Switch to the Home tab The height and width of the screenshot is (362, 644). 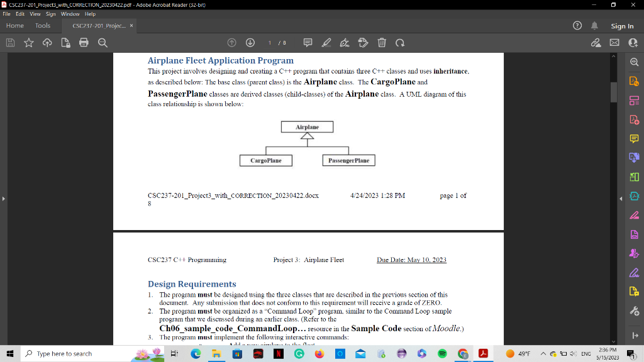(x=14, y=26)
